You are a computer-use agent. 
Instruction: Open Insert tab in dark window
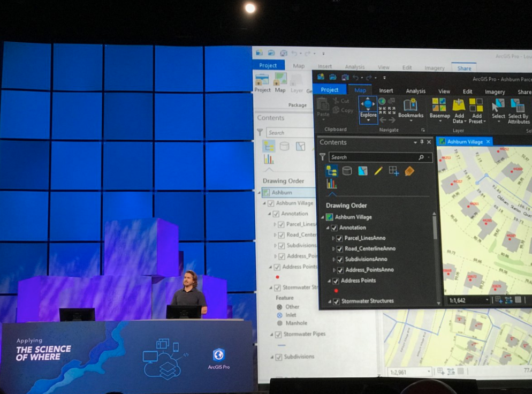[x=386, y=90]
